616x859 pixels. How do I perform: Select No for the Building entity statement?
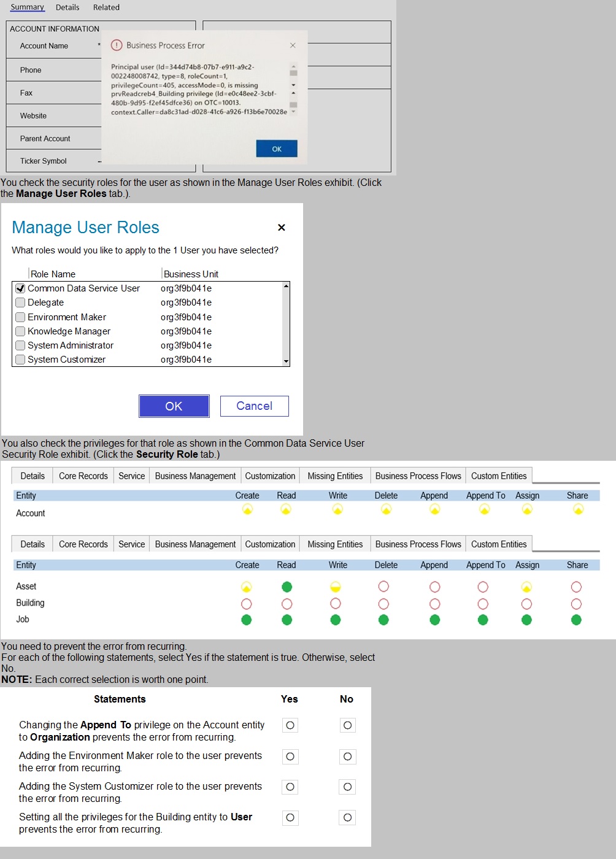[x=347, y=818]
